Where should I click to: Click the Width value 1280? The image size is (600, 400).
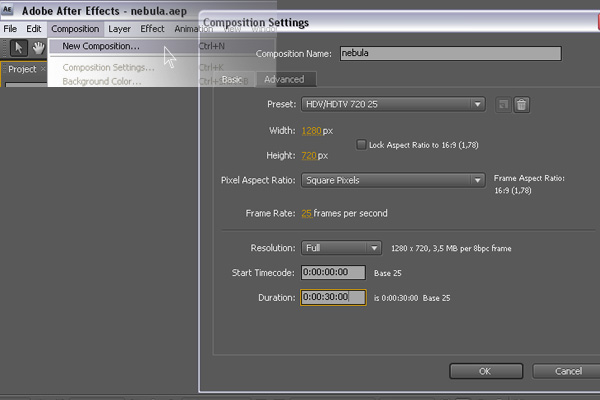point(311,131)
